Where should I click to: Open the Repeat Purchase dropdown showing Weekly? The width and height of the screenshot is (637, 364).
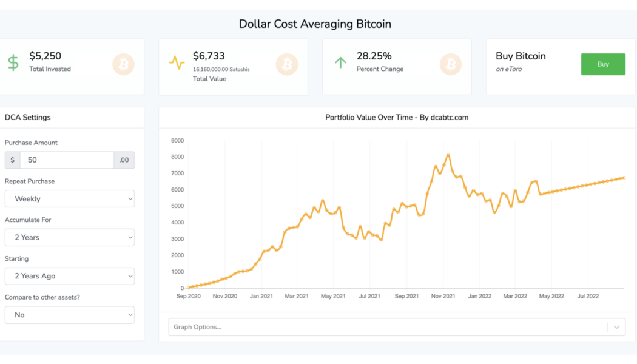(69, 198)
